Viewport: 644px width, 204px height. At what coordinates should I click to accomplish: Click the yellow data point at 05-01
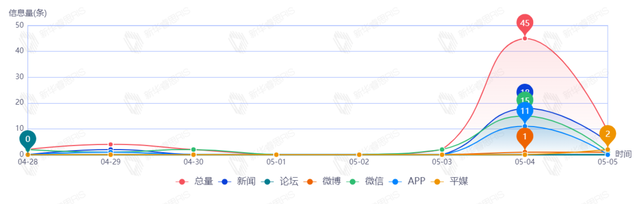[276, 155]
